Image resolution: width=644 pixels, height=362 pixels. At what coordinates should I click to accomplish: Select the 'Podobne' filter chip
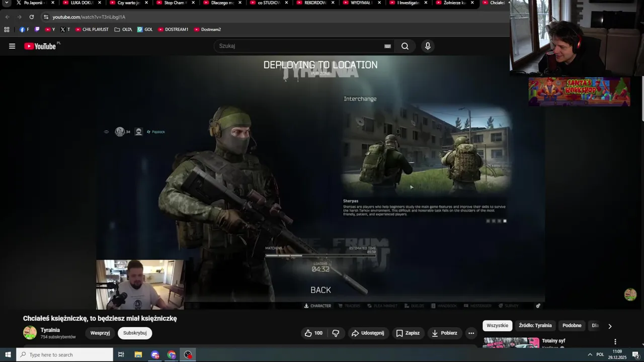click(x=572, y=326)
